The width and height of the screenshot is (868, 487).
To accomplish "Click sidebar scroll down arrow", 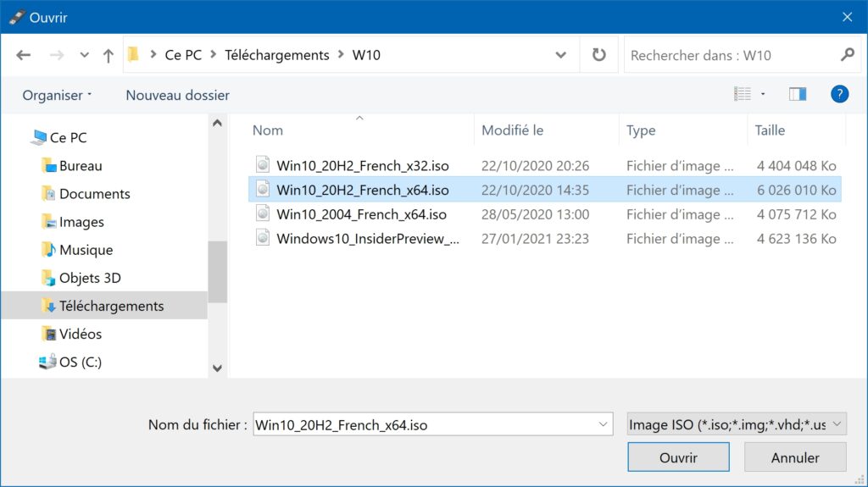I will tap(218, 368).
